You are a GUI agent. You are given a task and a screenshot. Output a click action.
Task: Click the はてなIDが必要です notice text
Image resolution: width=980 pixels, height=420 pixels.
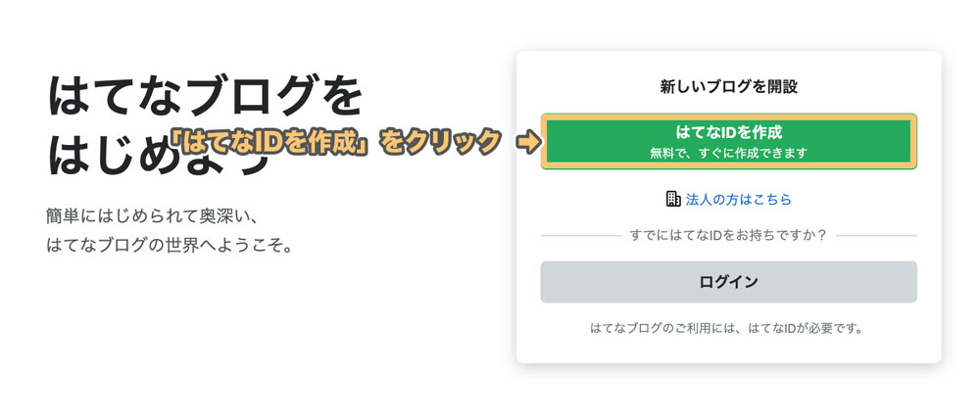[x=728, y=328]
